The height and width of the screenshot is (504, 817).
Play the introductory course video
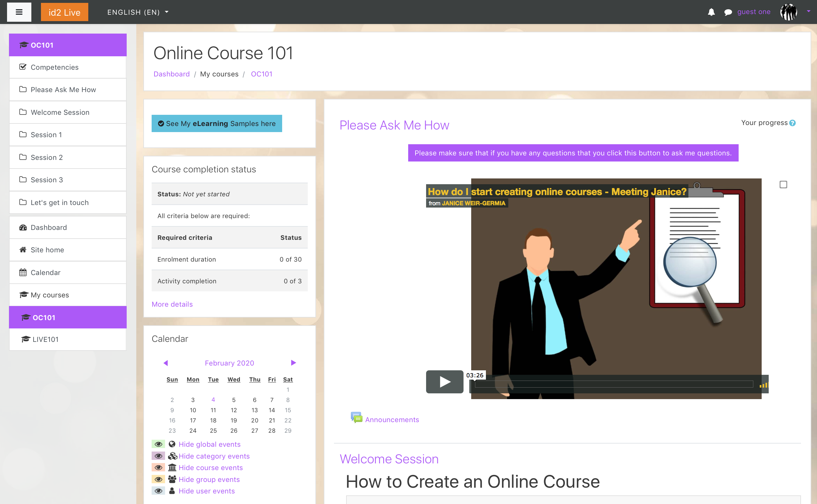pyautogui.click(x=444, y=382)
